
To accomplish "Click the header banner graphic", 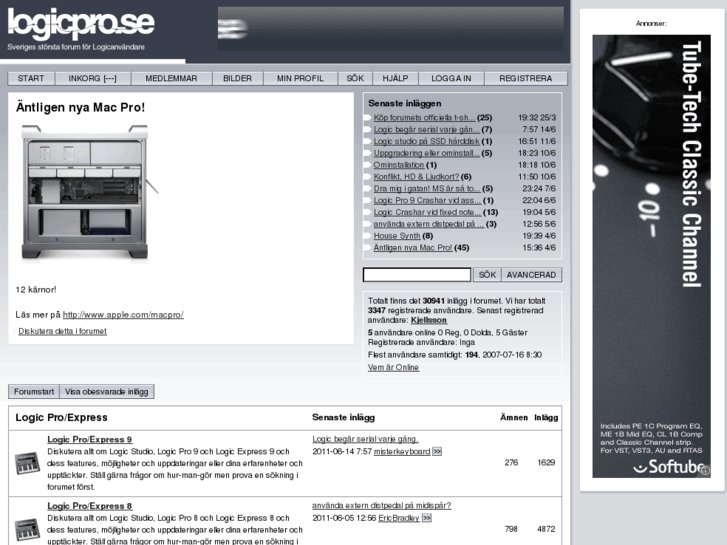I will (x=391, y=29).
